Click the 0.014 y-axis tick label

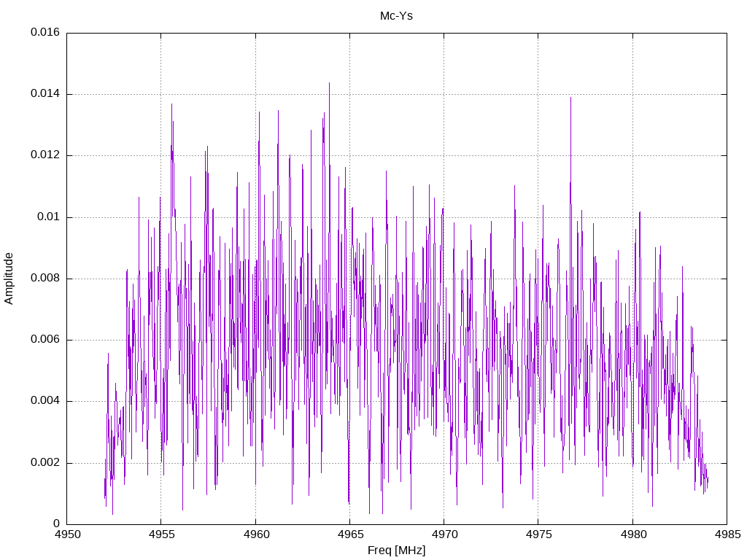(x=45, y=94)
